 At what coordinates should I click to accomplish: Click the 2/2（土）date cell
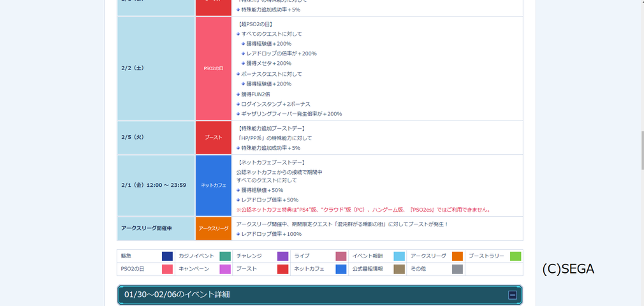click(x=156, y=69)
